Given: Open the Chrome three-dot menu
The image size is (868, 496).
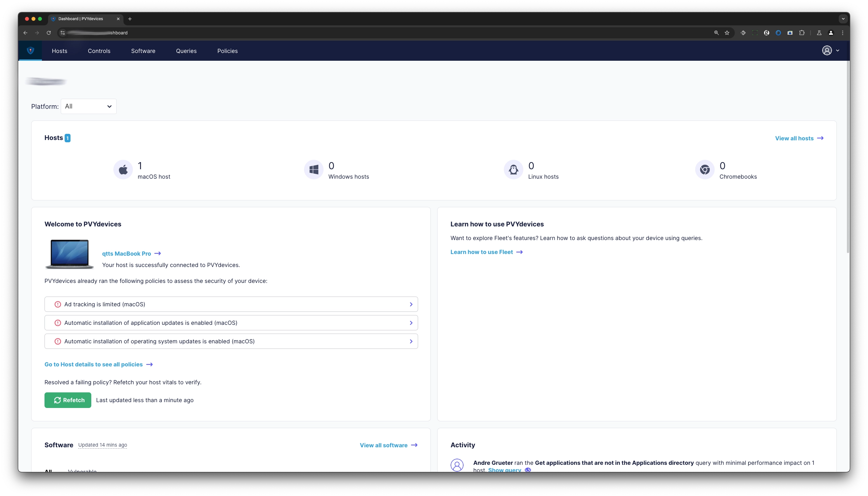Looking at the screenshot, I should pyautogui.click(x=842, y=33).
